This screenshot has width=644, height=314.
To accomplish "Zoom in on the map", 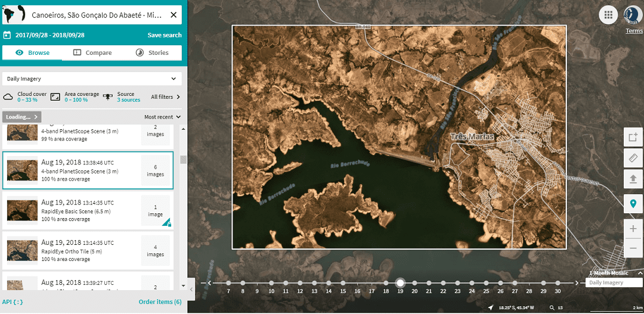I will tap(633, 229).
